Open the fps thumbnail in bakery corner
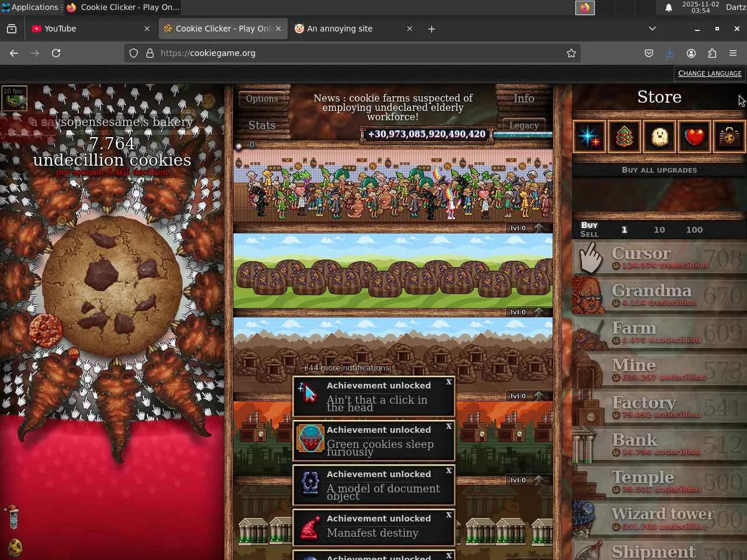 [14, 99]
